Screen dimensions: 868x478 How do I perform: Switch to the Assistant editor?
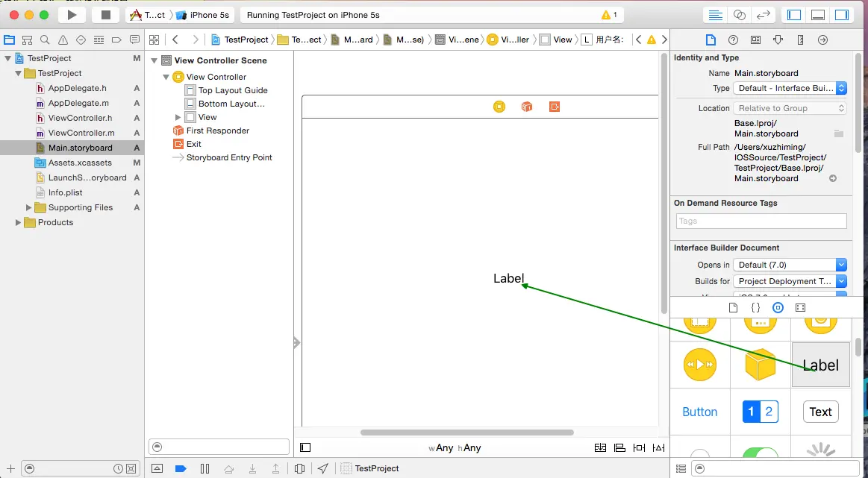point(739,15)
